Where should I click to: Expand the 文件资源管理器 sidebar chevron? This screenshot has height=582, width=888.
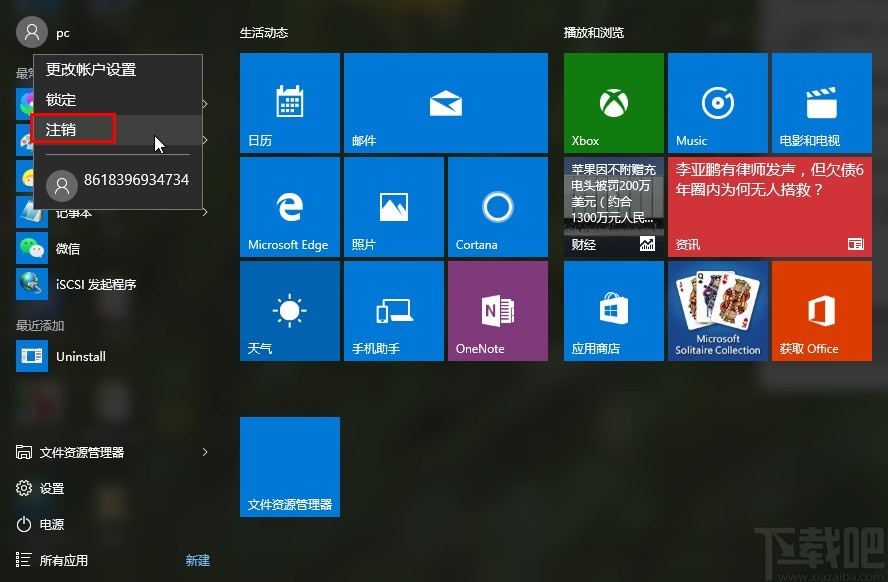click(204, 452)
